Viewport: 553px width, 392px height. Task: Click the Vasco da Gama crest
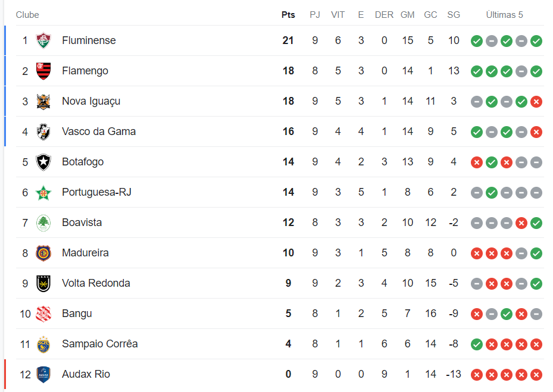43,131
